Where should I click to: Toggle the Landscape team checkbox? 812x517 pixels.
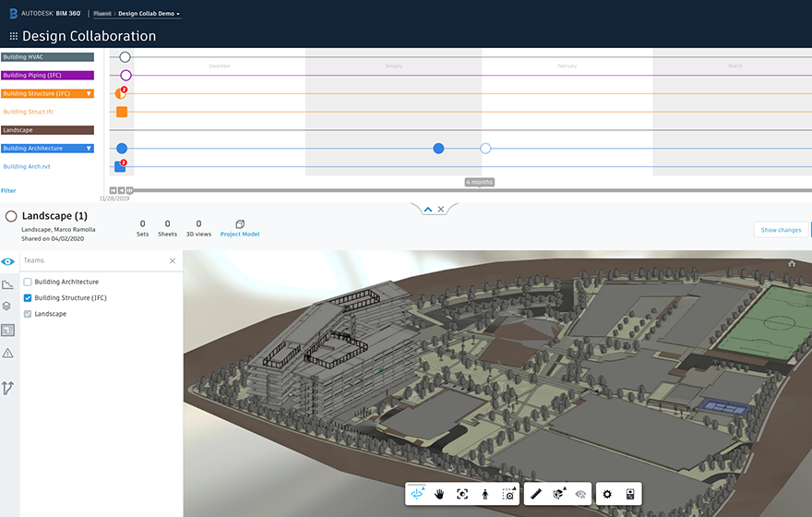pos(28,314)
